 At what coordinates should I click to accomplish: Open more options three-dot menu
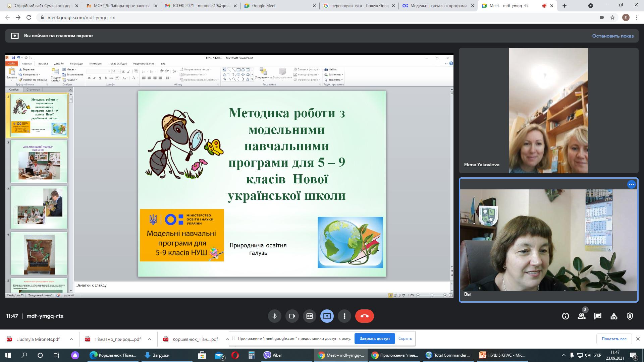(344, 316)
